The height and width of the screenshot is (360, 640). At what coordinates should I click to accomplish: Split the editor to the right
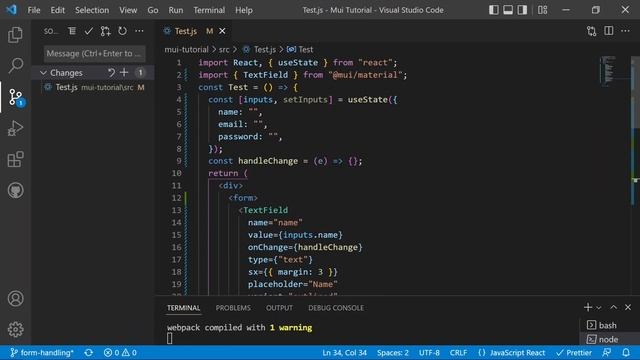609,31
